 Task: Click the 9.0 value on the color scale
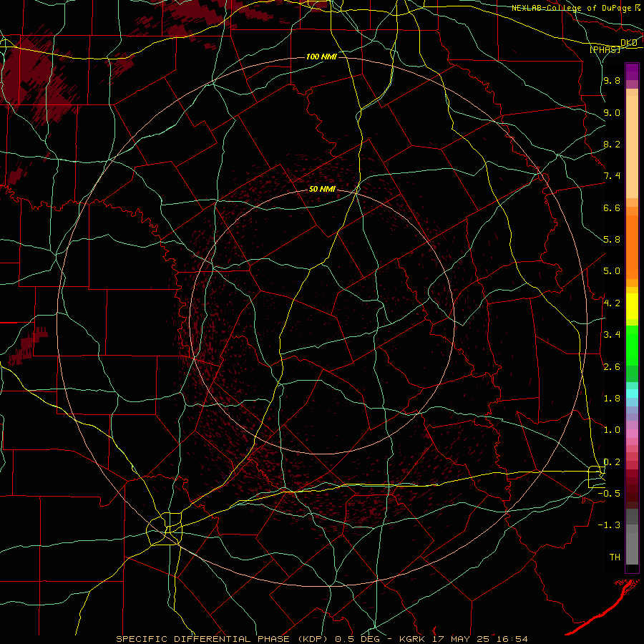612,112
